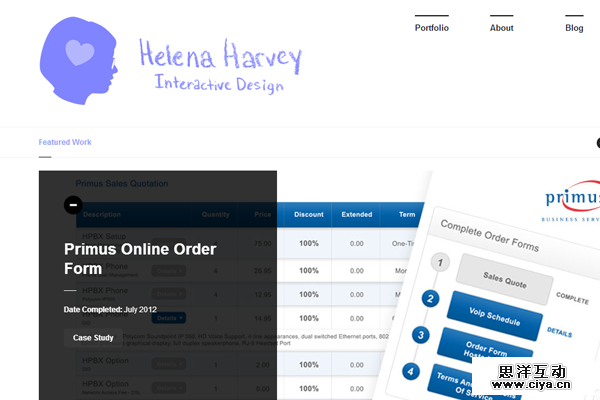
Task: Click the Helena Harvey handwritten title
Action: 221,56
